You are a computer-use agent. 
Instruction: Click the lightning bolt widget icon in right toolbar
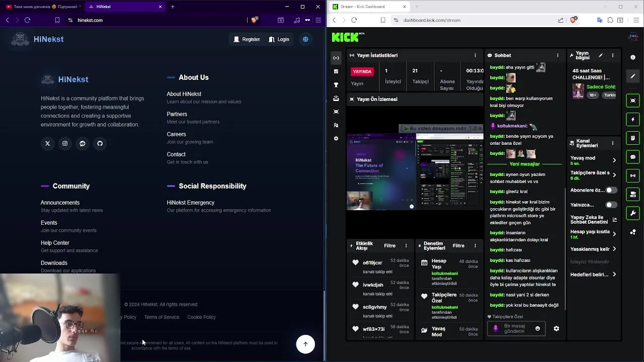pos(633,120)
